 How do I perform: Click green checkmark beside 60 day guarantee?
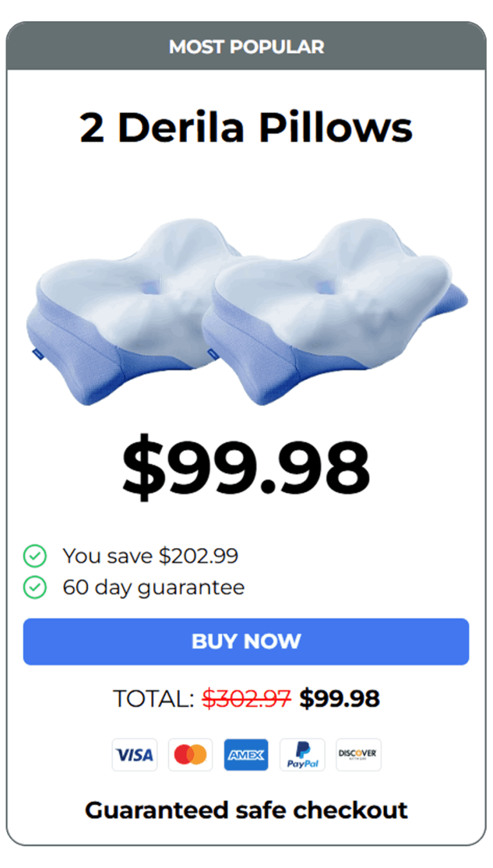coord(35,587)
